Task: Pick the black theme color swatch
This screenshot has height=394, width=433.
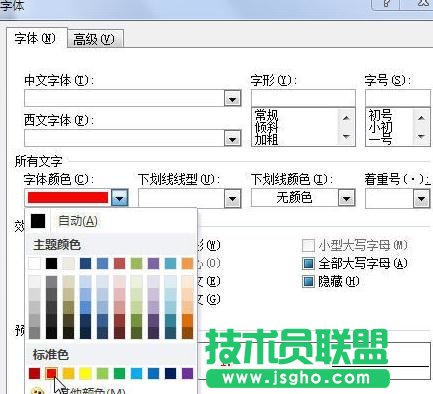Action: point(51,263)
